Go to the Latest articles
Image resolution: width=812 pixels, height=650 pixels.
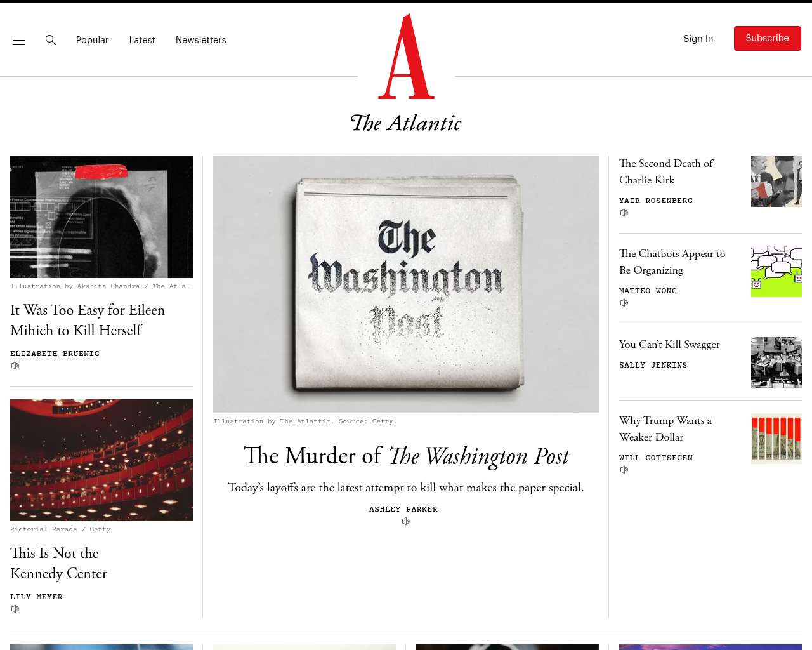pos(142,40)
